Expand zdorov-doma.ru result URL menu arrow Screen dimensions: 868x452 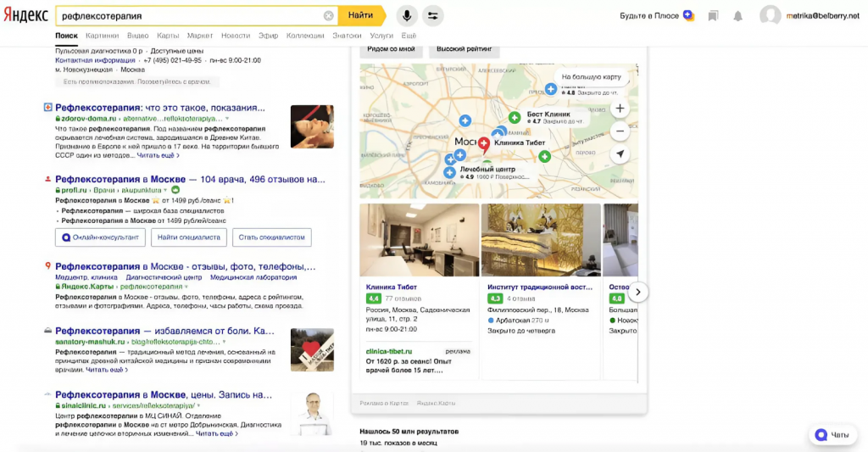(x=227, y=119)
